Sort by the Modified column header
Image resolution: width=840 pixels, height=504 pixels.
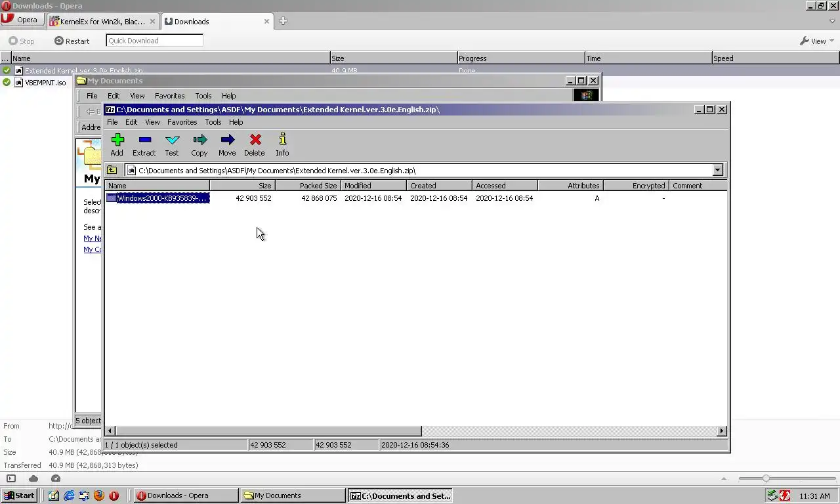point(373,186)
